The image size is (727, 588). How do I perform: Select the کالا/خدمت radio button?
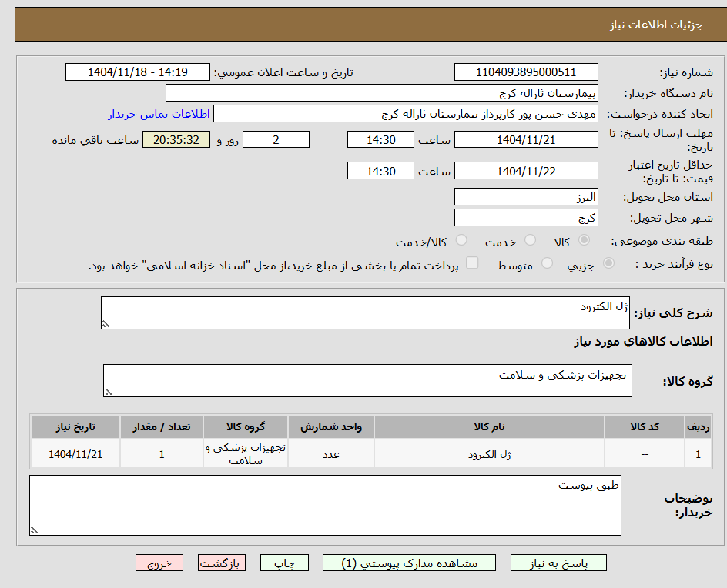coord(461,240)
